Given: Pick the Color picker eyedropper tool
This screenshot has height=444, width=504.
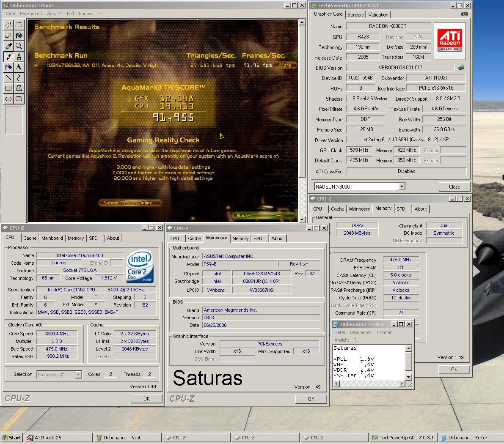Looking at the screenshot, I should 9,46.
